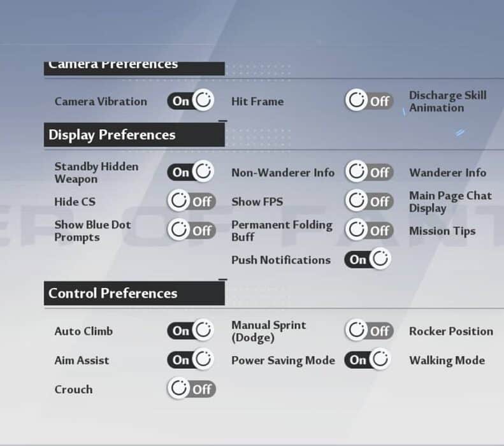Disable Push Notifications toggle

367,259
